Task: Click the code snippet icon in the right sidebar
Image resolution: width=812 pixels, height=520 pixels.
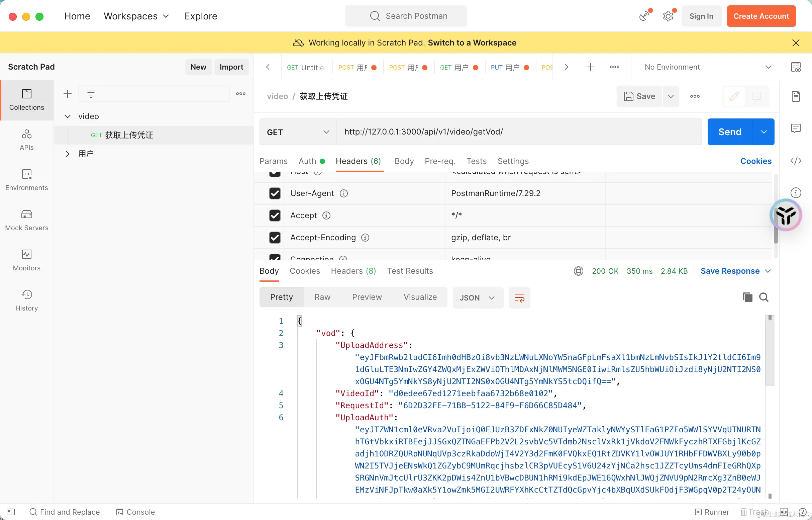Action: click(x=796, y=161)
